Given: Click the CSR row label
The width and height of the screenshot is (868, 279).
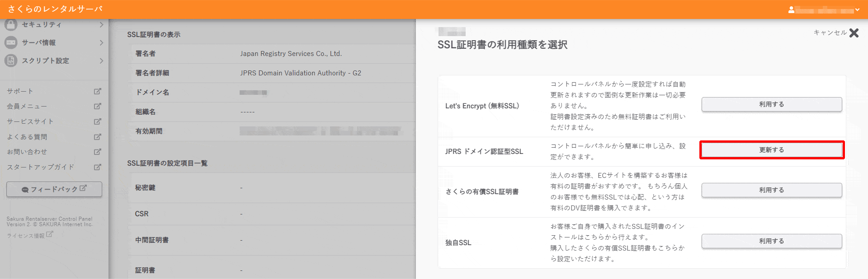Looking at the screenshot, I should click(142, 214).
